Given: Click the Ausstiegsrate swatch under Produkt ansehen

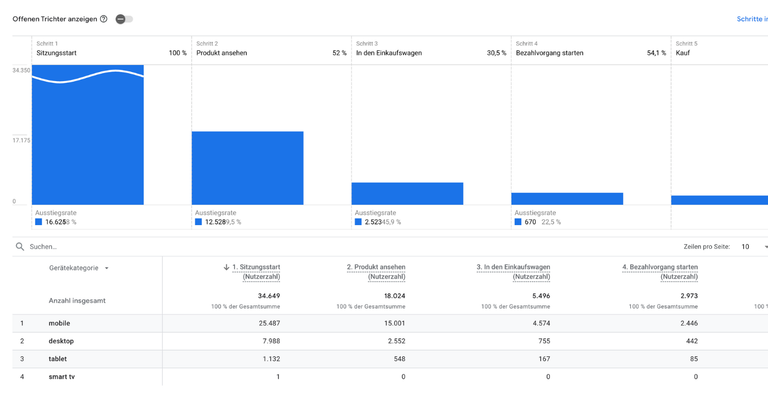Looking at the screenshot, I should pyautogui.click(x=198, y=222).
